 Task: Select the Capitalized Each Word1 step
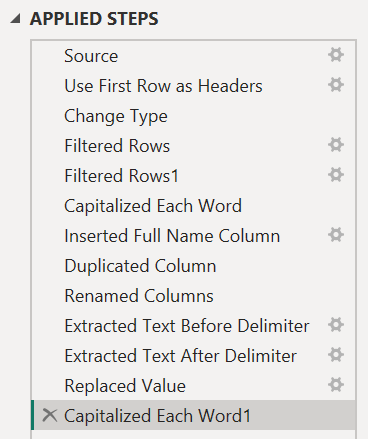point(194,415)
